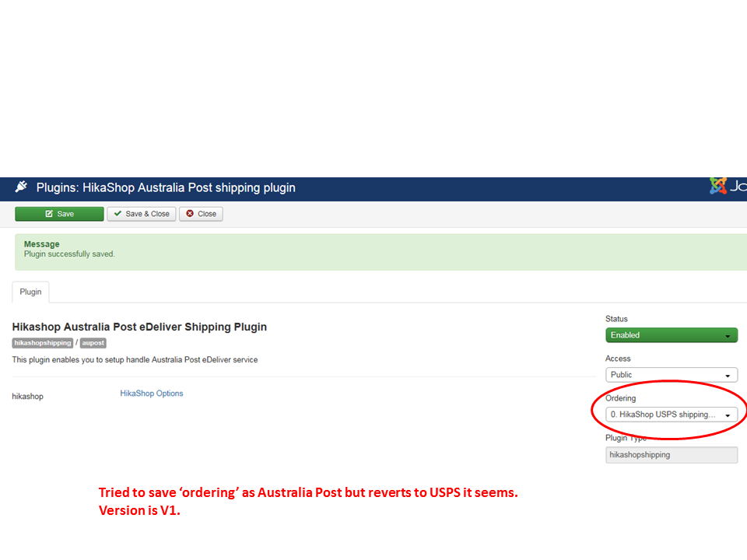Open the Ordering dropdown showing USPS shipping
This screenshot has height=560, width=747.
coord(672,415)
